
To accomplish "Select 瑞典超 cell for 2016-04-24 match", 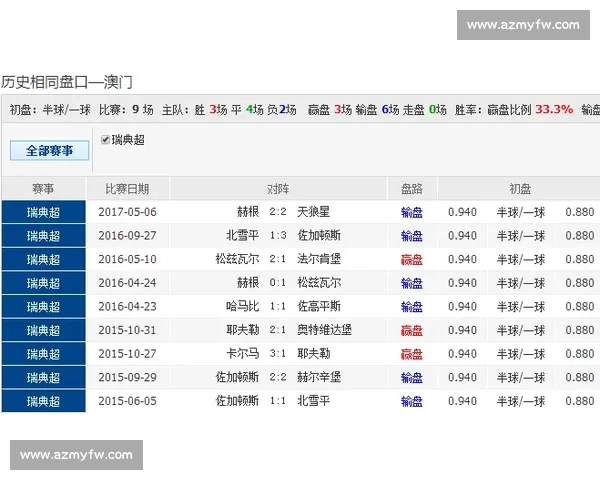I will click(44, 283).
